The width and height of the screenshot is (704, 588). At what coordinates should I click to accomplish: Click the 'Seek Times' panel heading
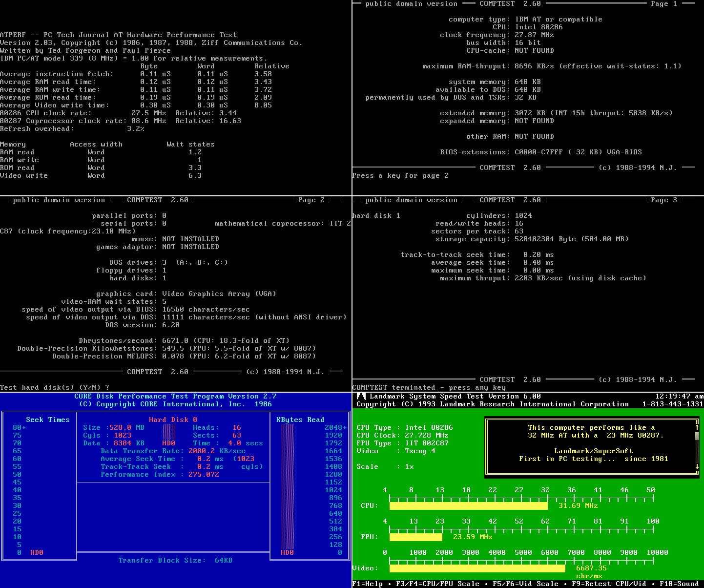[x=48, y=420]
